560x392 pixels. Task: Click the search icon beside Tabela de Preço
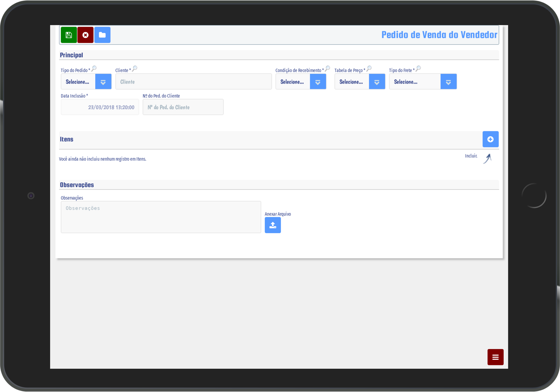[x=369, y=69]
